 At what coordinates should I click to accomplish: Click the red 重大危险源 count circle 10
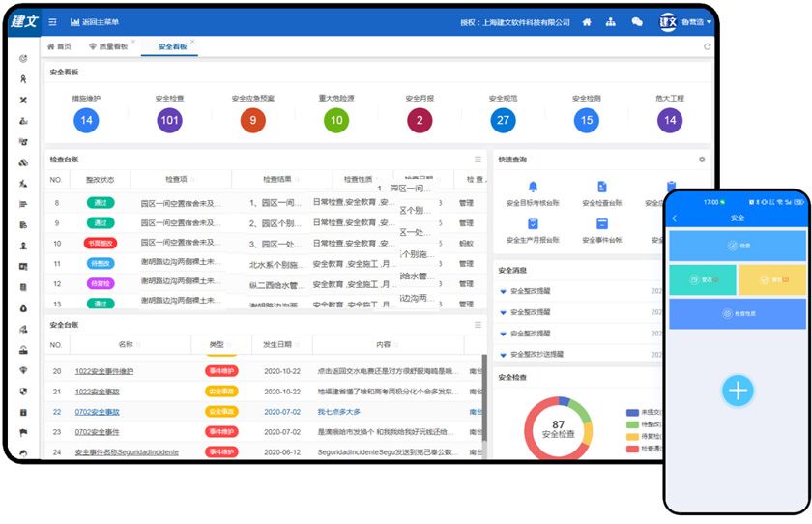[335, 120]
